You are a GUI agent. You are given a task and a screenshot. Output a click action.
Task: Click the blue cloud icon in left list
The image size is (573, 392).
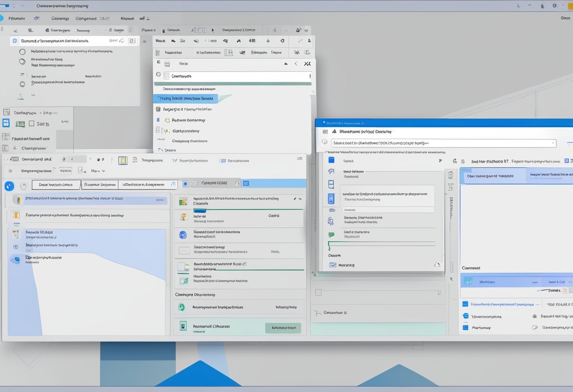click(16, 260)
